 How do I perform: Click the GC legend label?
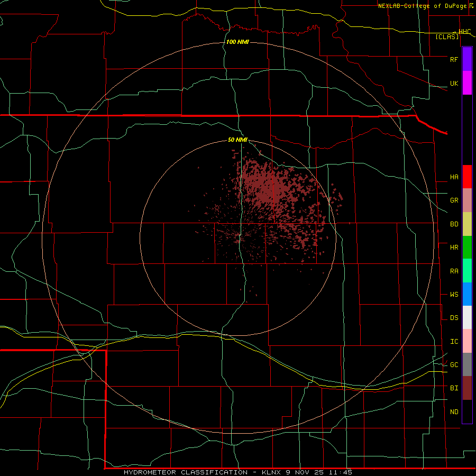[x=454, y=365]
